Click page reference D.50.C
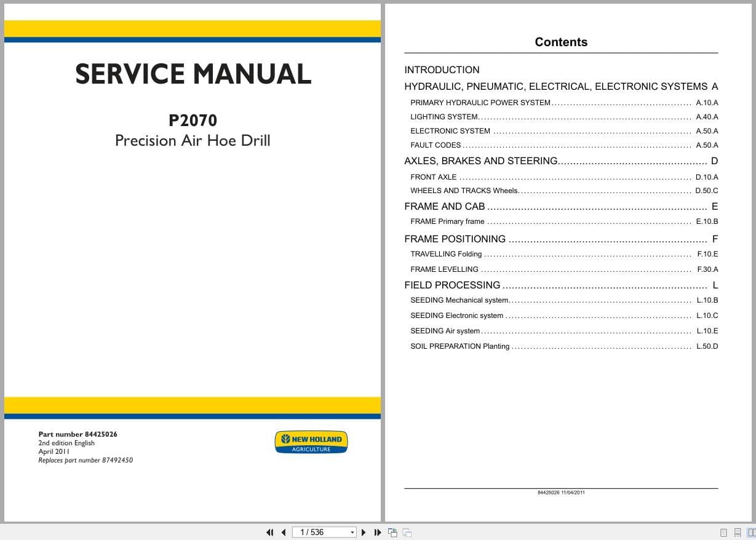The height and width of the screenshot is (540, 756). 707,191
